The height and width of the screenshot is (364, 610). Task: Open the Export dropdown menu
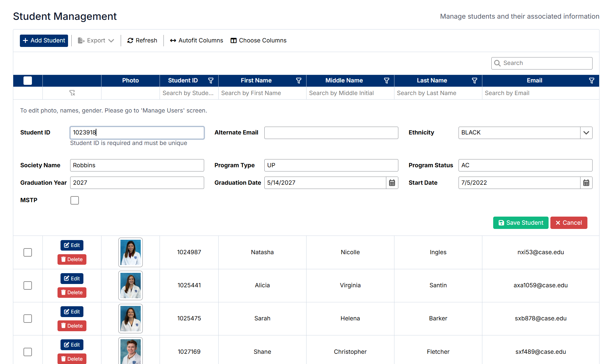tap(96, 41)
